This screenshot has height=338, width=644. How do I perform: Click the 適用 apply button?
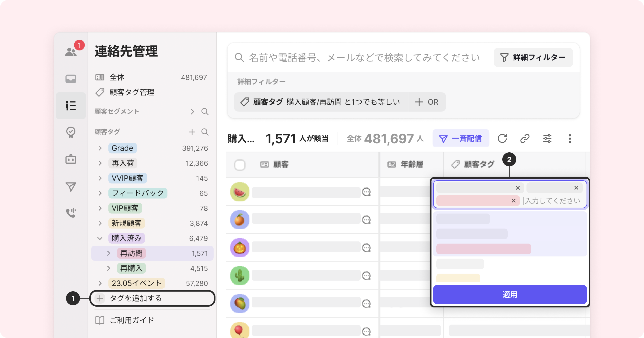510,295
